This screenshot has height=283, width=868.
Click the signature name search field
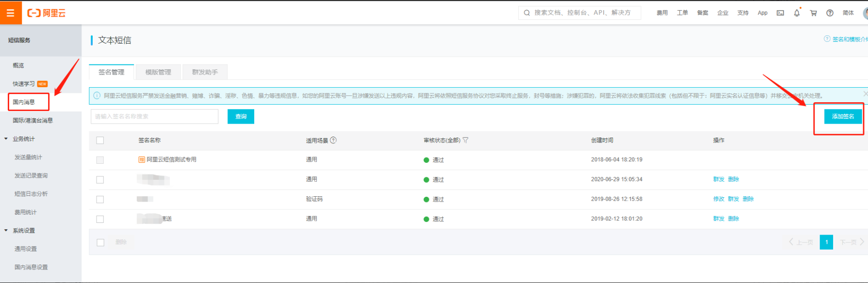click(x=154, y=116)
